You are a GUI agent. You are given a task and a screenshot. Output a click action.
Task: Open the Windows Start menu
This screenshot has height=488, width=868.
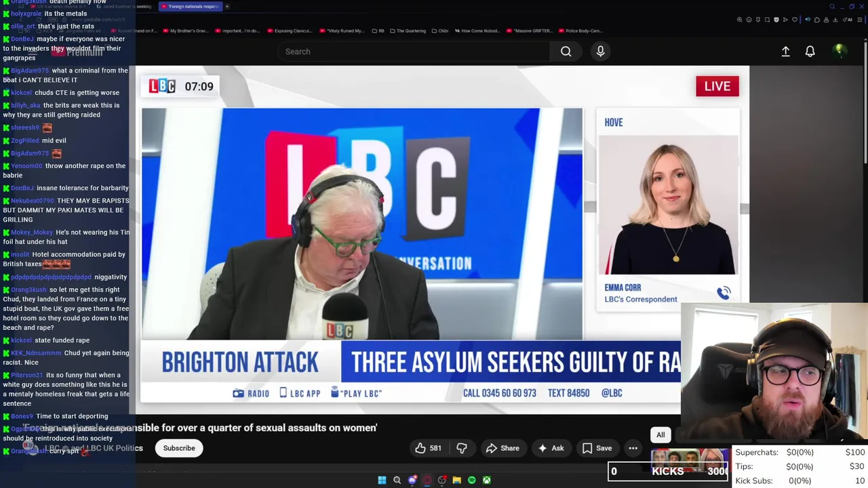(x=382, y=480)
